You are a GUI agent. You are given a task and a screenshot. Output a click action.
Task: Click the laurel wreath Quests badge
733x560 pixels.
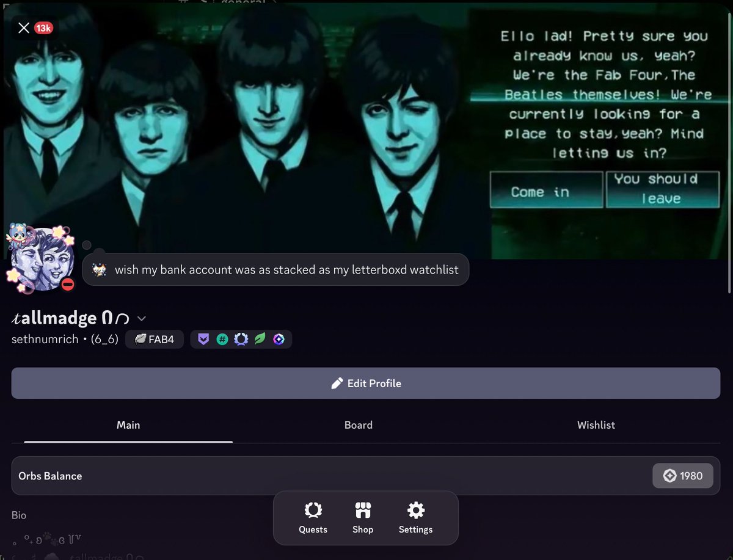click(241, 340)
